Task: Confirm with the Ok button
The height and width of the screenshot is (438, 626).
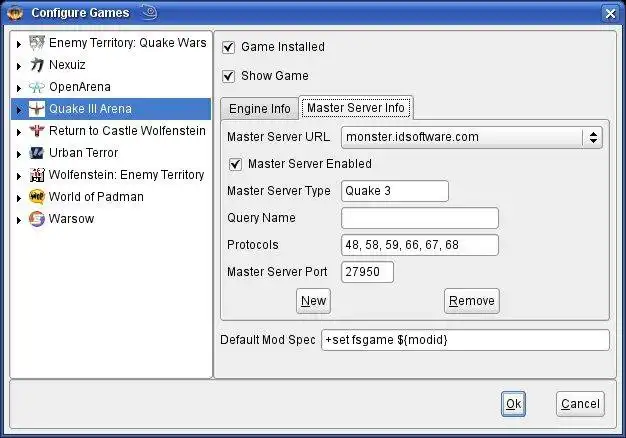Action: pyautogui.click(x=513, y=404)
